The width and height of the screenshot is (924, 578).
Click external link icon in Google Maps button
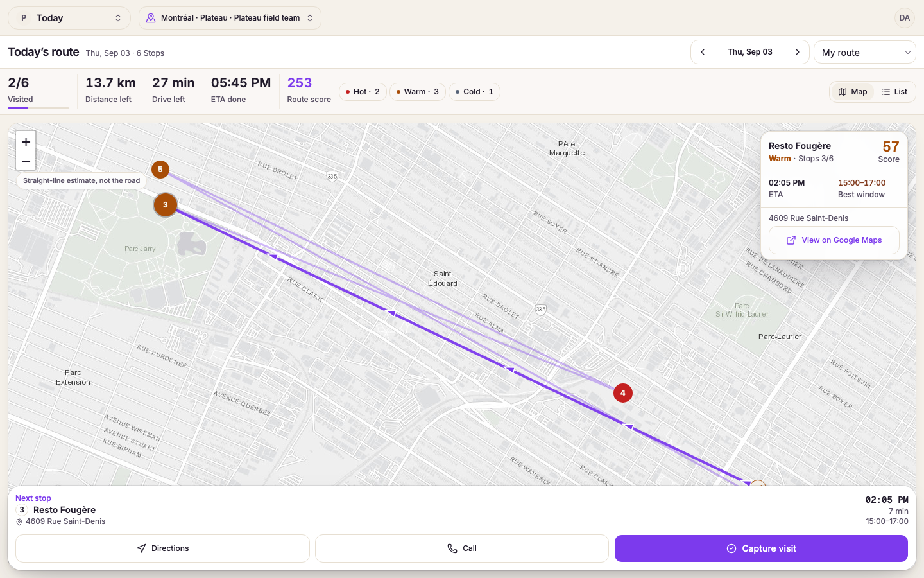pyautogui.click(x=791, y=240)
